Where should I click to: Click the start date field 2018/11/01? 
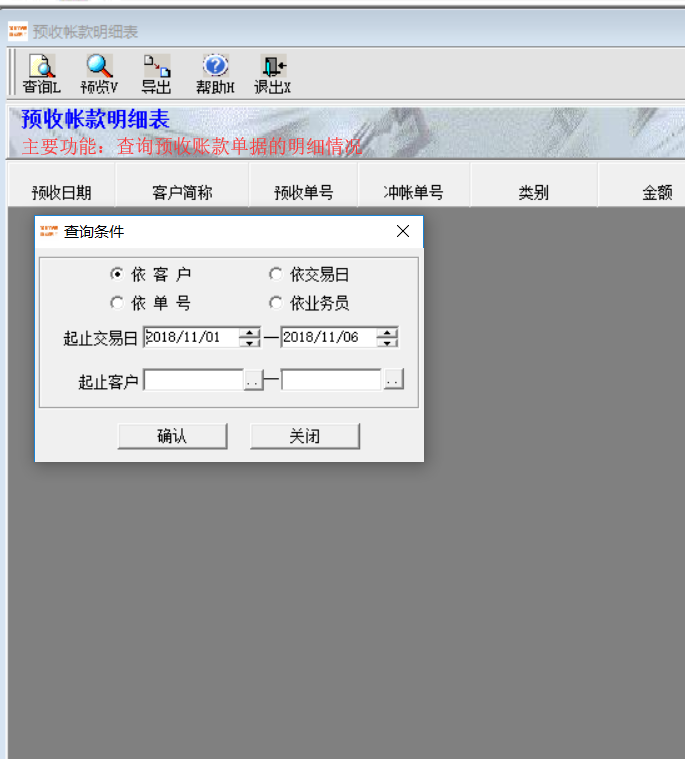pos(192,337)
